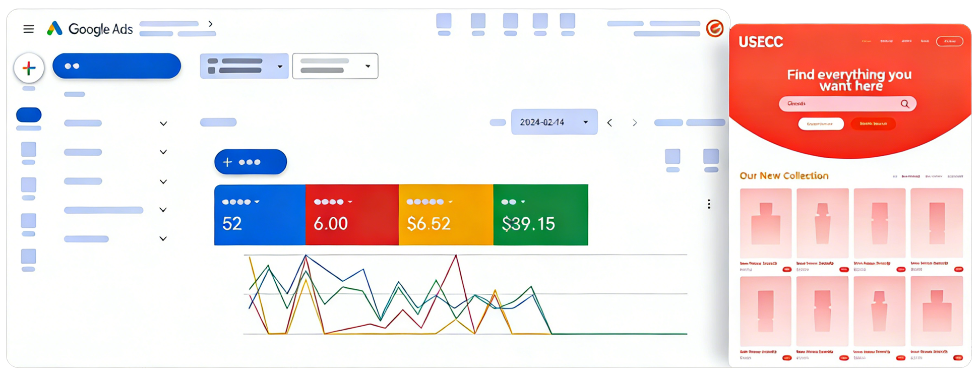Open the white outlined selector dropdown
Image resolution: width=980 pixels, height=375 pixels.
click(335, 66)
